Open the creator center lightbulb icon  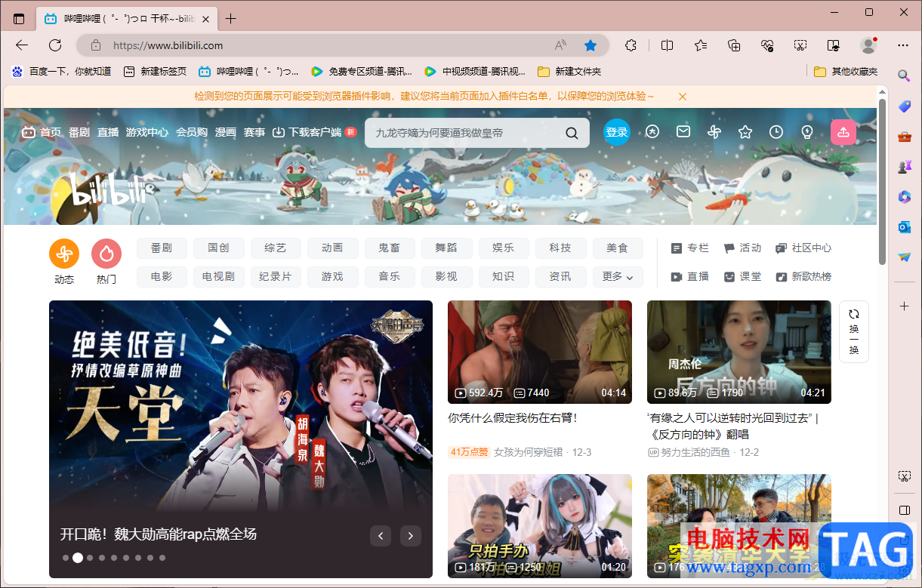coord(807,132)
